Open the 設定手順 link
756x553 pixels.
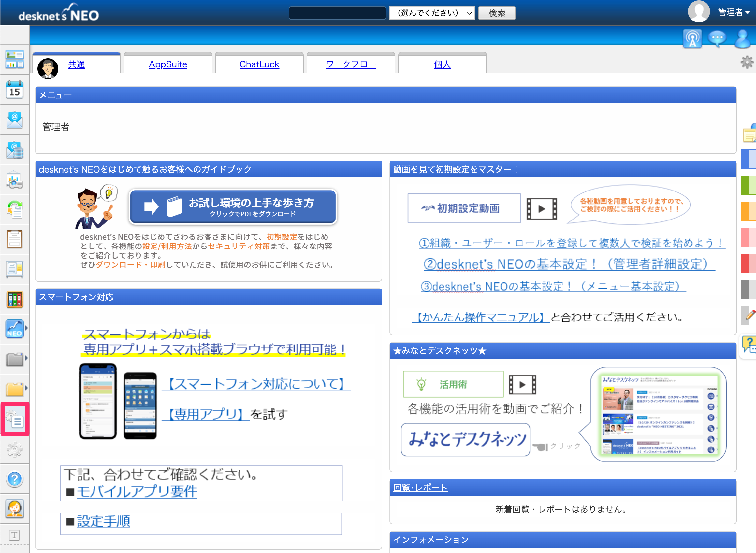(104, 521)
